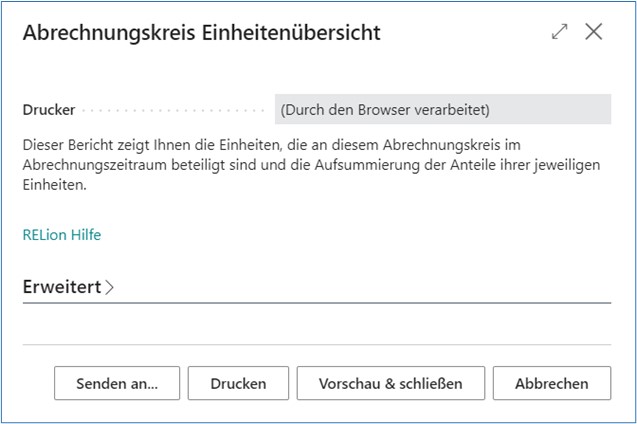Click the Drucken button

pyautogui.click(x=238, y=383)
